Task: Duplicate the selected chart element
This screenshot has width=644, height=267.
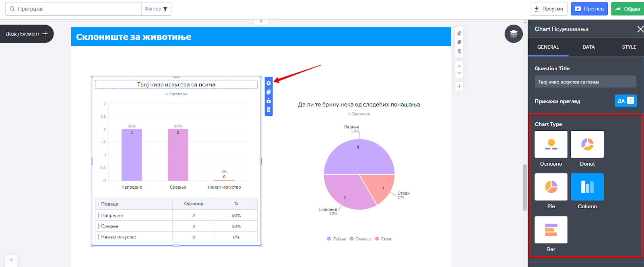Action: click(268, 92)
